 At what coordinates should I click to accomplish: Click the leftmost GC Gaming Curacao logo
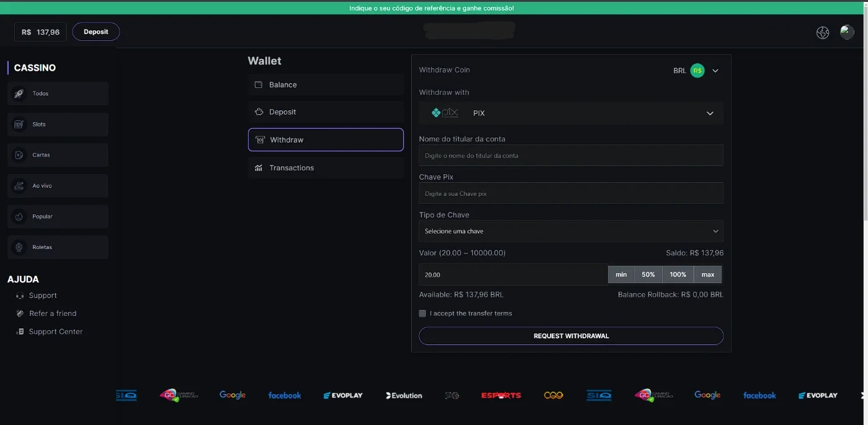[x=179, y=395]
